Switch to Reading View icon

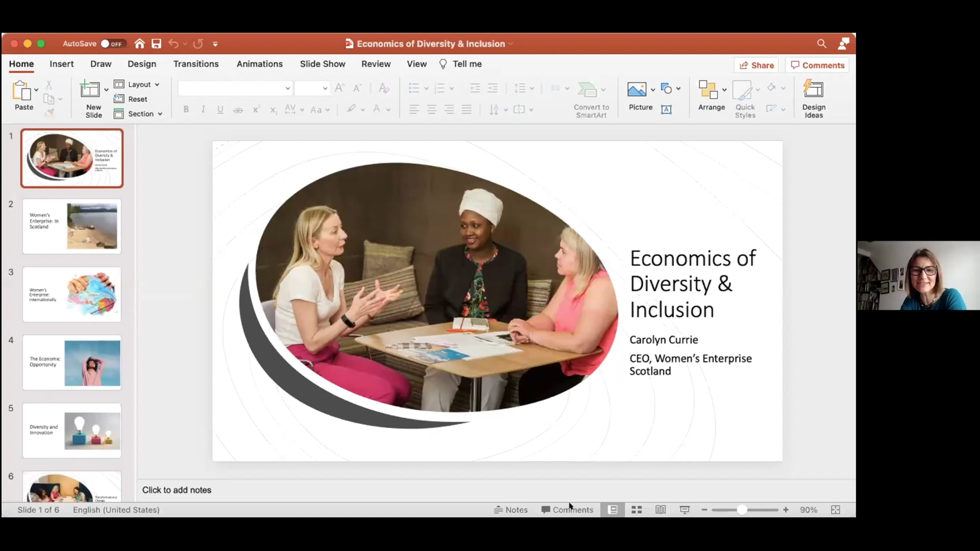click(660, 510)
